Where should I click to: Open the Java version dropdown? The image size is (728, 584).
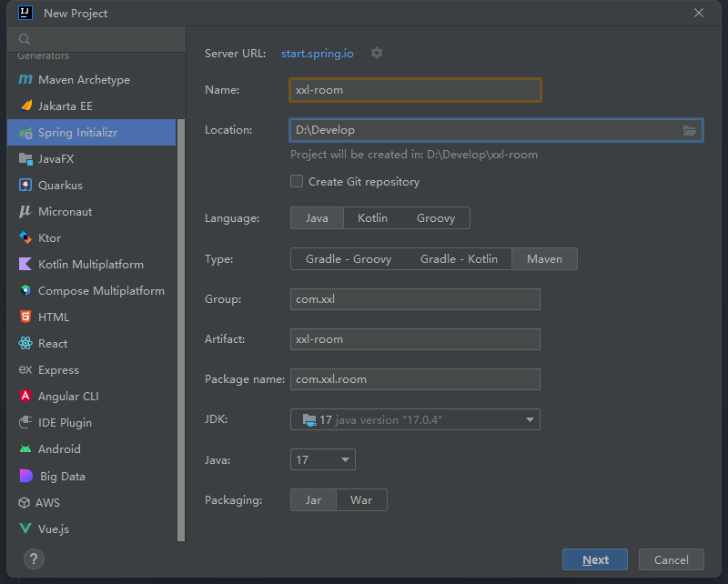click(323, 459)
